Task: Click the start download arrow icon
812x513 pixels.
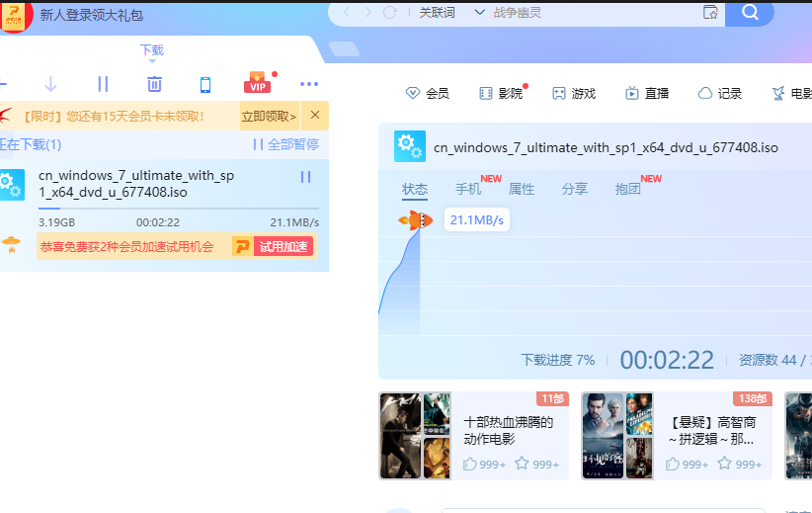Action: click(x=51, y=84)
